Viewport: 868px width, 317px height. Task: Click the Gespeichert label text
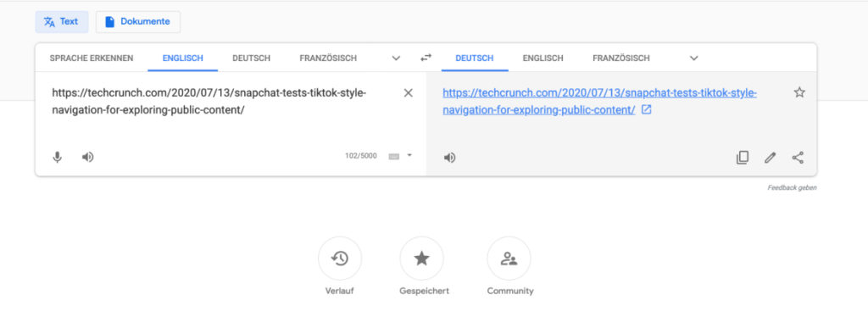pos(424,291)
